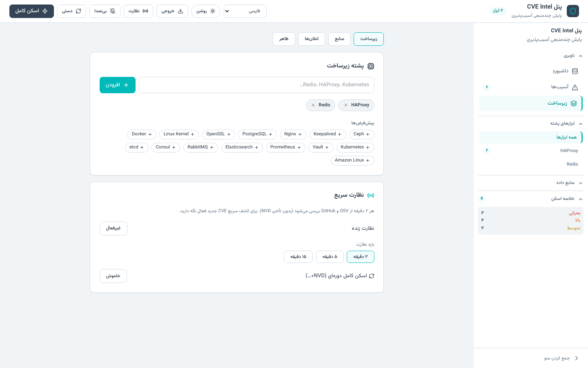The height and width of the screenshot is (368, 588).
Task: Click the chip icon beside پشته زیرساخت
Action: pyautogui.click(x=371, y=66)
